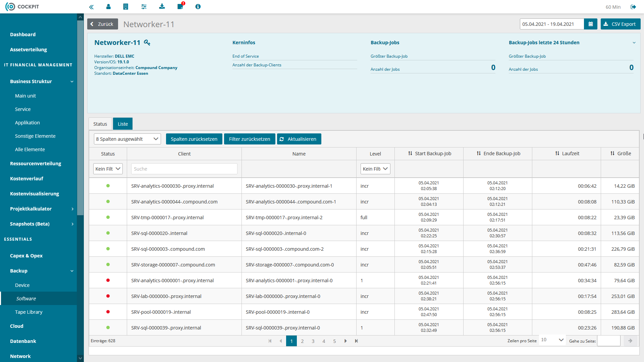Click key icon next to Networker-11 title
This screenshot has width=644, height=362.
click(147, 43)
